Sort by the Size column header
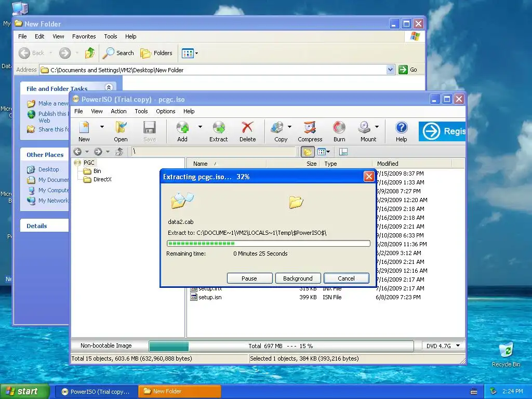Image resolution: width=532 pixels, height=399 pixels. pyautogui.click(x=292, y=164)
